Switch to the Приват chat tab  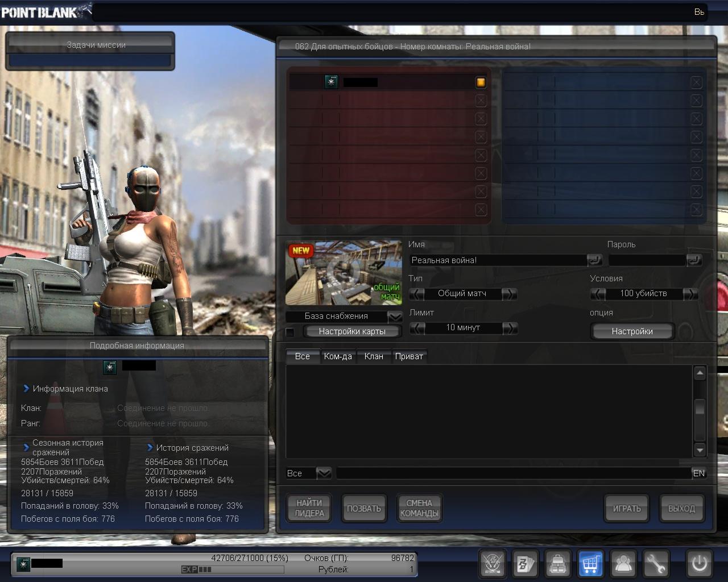pos(409,356)
